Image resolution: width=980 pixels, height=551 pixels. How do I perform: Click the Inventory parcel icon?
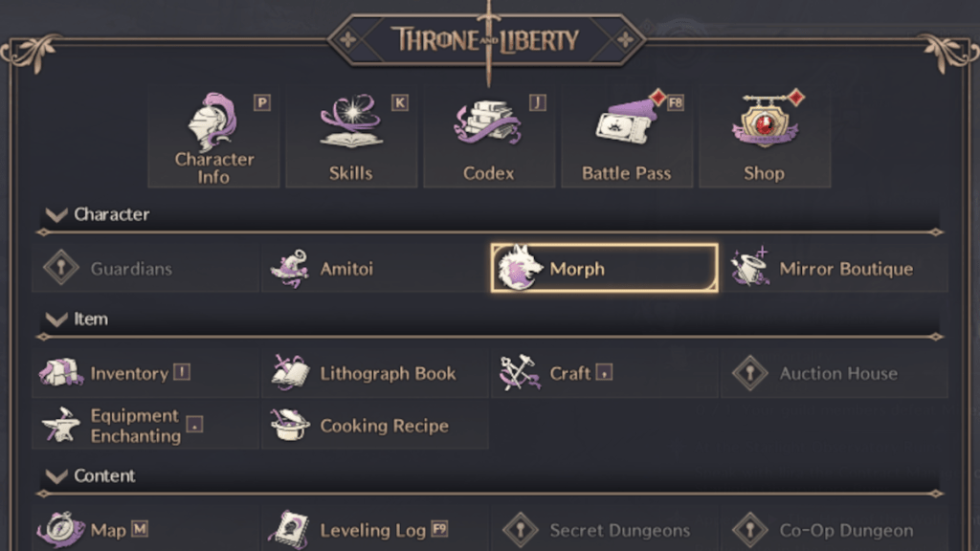pyautogui.click(x=60, y=373)
